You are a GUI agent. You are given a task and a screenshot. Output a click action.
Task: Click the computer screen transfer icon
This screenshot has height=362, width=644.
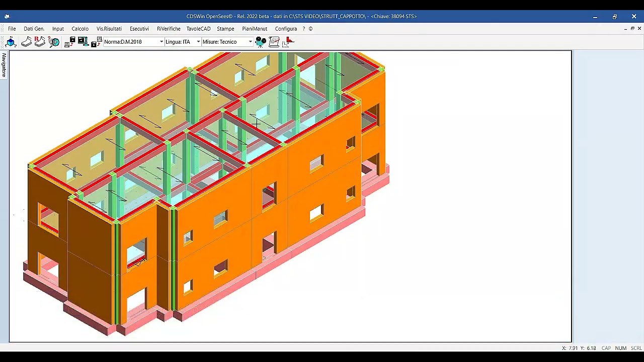(83, 42)
